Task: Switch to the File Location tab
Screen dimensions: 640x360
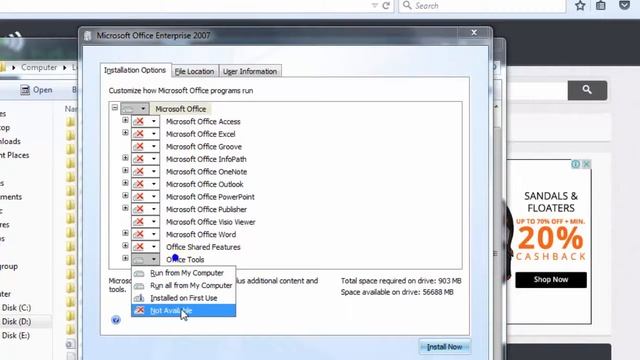Action: (x=194, y=71)
